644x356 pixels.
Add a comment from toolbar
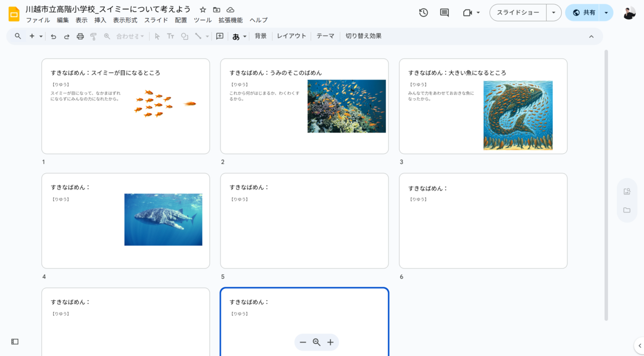pyautogui.click(x=219, y=37)
